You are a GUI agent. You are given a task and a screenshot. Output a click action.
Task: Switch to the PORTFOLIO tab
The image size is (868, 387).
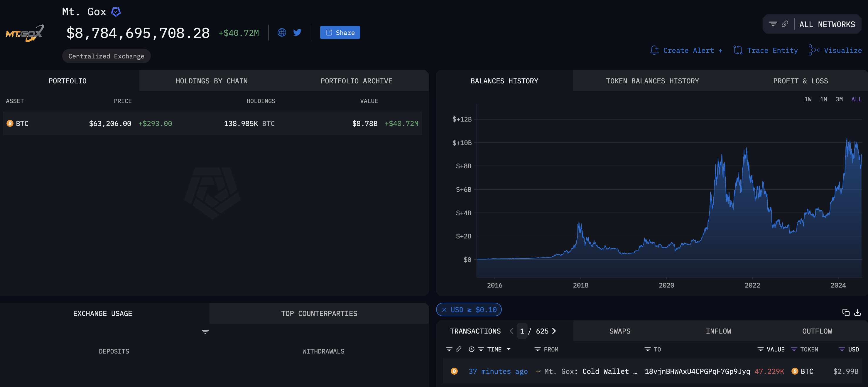click(67, 81)
